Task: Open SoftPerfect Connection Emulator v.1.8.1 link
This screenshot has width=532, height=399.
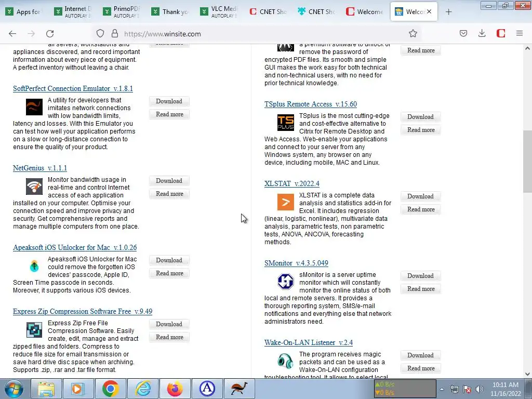Action: pyautogui.click(x=73, y=88)
